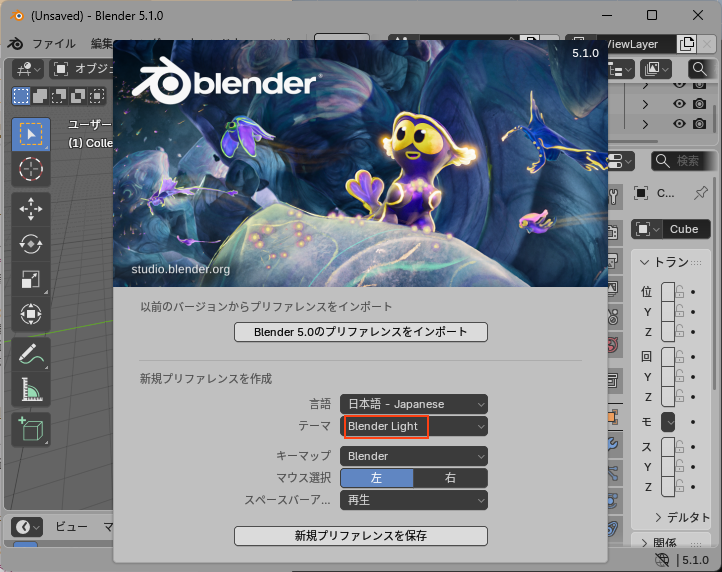The image size is (722, 572).
Task: Open the 3D viewport editor type dropdown
Action: (x=28, y=69)
